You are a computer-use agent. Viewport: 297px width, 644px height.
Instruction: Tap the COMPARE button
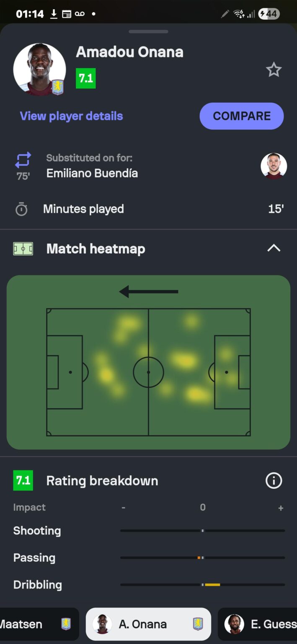241,116
